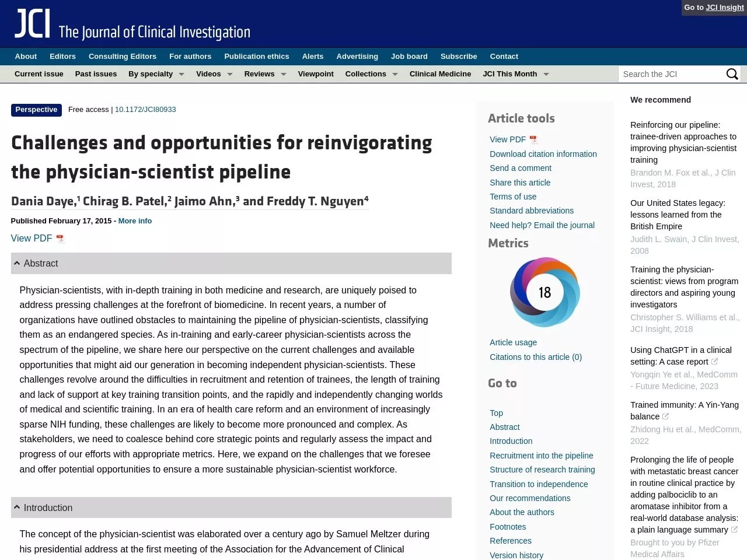Open the Contact menu item
Image resolution: width=747 pixels, height=560 pixels.
click(504, 57)
